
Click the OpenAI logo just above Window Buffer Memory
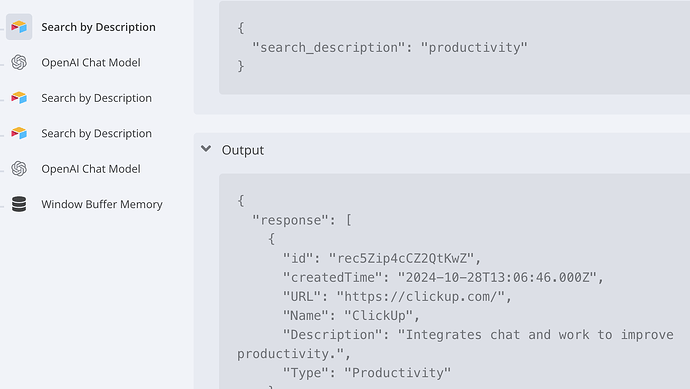tap(19, 169)
